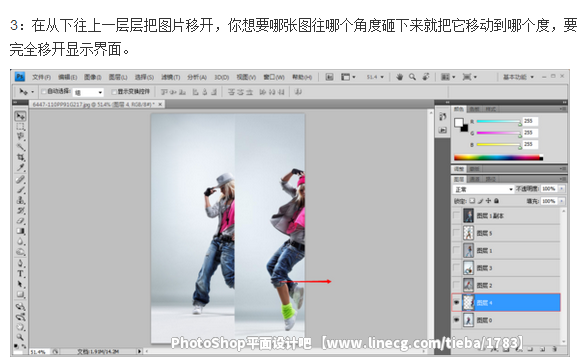This screenshot has height=362, width=579.
Task: Enable 显示变换控件 checkbox
Action: [114, 92]
